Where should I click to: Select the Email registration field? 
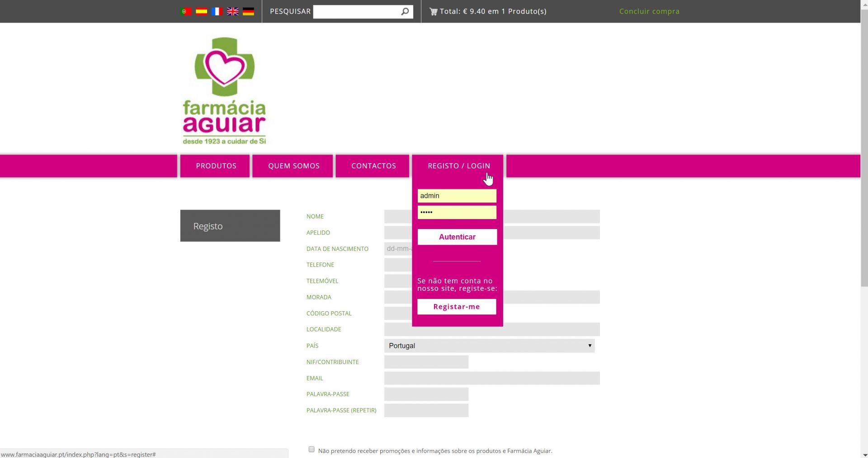(x=492, y=378)
